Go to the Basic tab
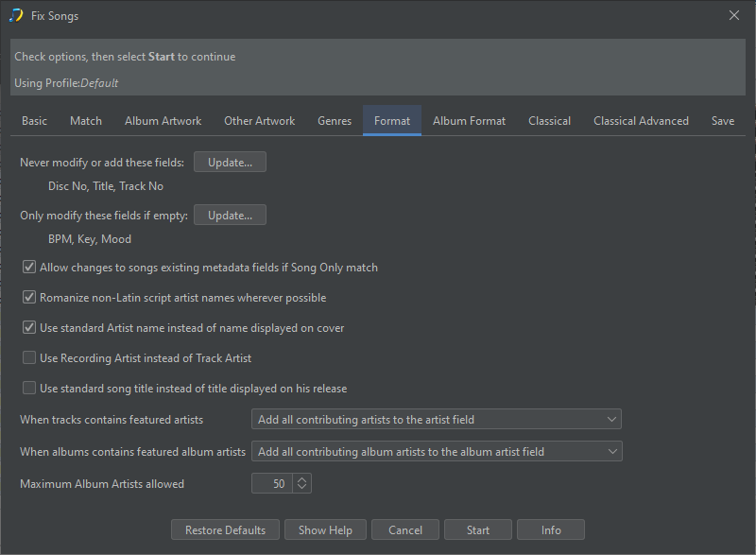The height and width of the screenshot is (555, 756). pyautogui.click(x=35, y=121)
